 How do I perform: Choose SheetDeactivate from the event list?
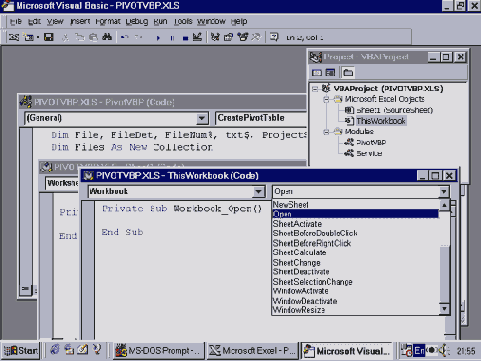tap(355, 272)
